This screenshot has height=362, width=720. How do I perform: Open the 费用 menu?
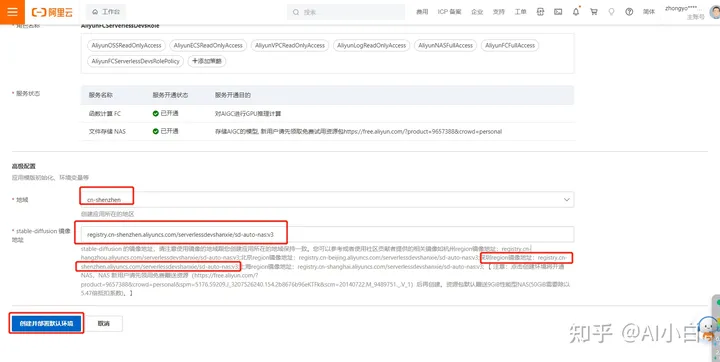click(x=422, y=12)
